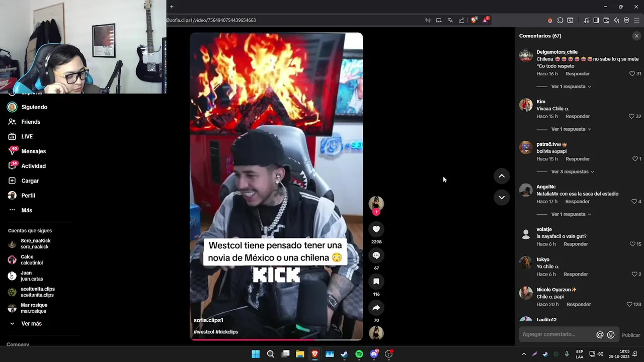Open the #westcol hashtag
Image resolution: width=644 pixels, height=362 pixels.
tap(204, 332)
